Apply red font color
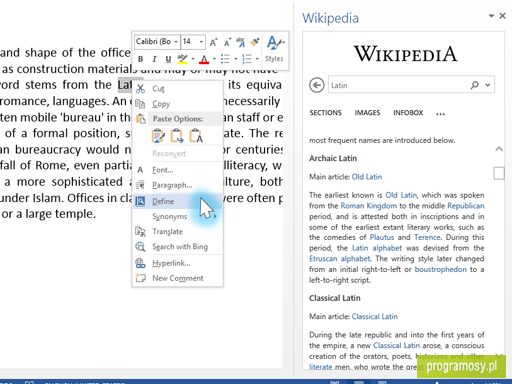Screen dimensions: 512x384 pos(204,59)
